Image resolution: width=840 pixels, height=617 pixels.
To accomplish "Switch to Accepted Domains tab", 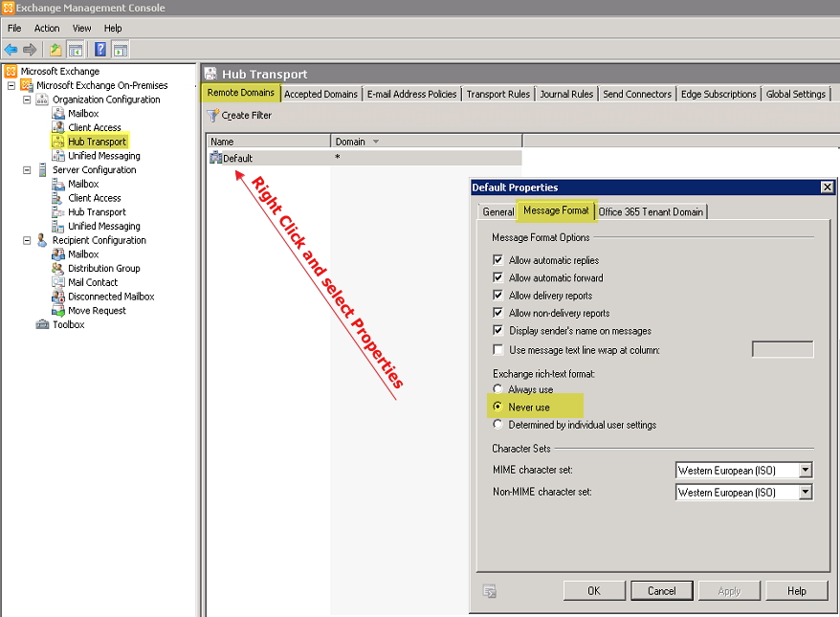I will click(321, 95).
